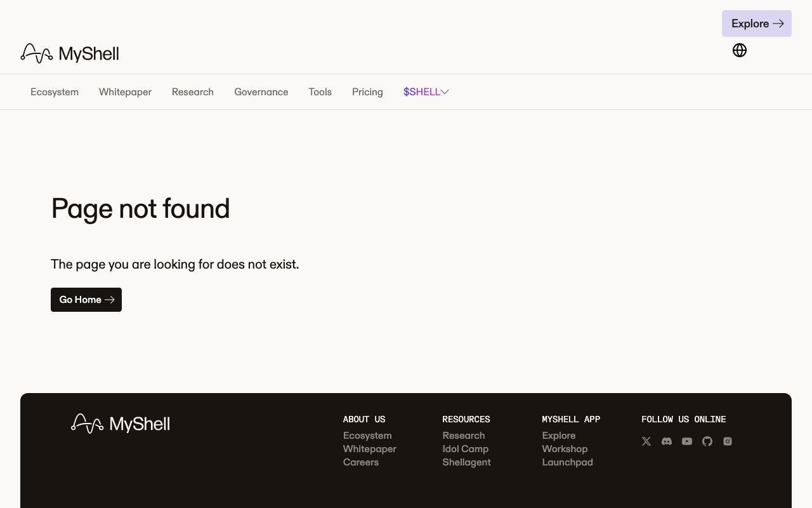
Task: Open the X (Twitter) social icon
Action: click(x=646, y=441)
